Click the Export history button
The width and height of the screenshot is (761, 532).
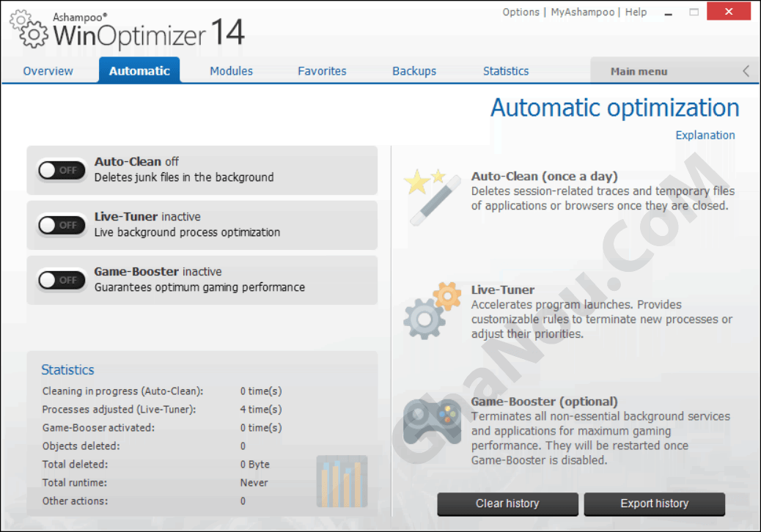654,503
